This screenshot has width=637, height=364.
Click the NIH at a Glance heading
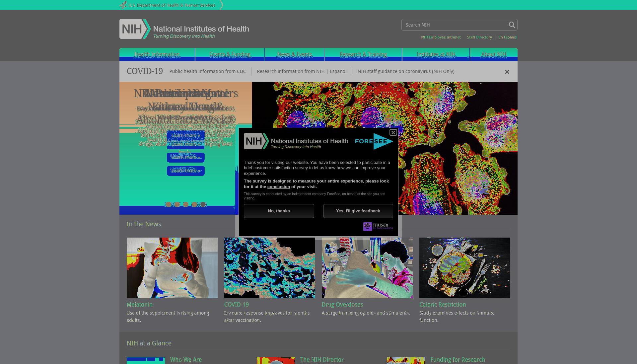(149, 343)
